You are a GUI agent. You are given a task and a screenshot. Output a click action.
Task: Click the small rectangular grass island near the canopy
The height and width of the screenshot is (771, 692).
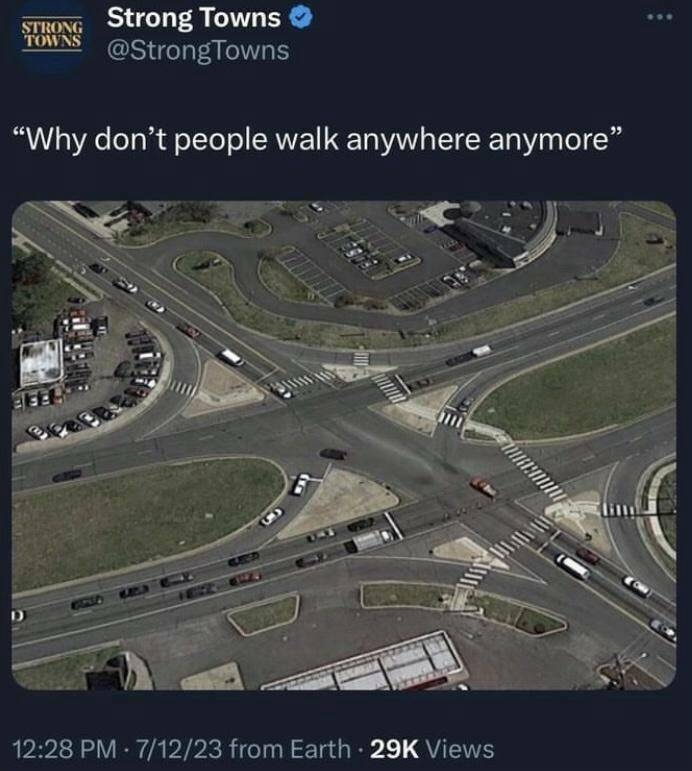(x=264, y=614)
